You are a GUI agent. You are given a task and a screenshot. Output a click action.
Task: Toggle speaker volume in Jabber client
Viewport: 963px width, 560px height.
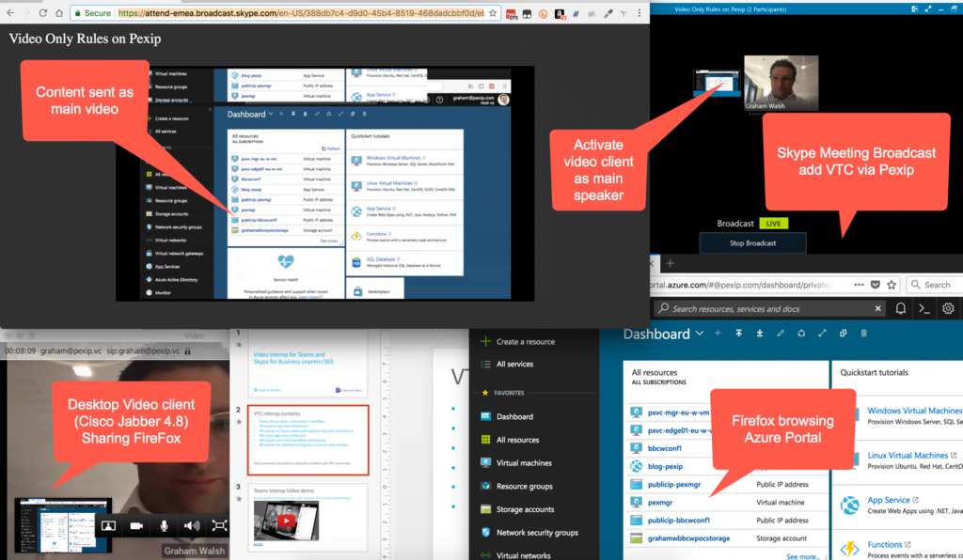point(192,525)
